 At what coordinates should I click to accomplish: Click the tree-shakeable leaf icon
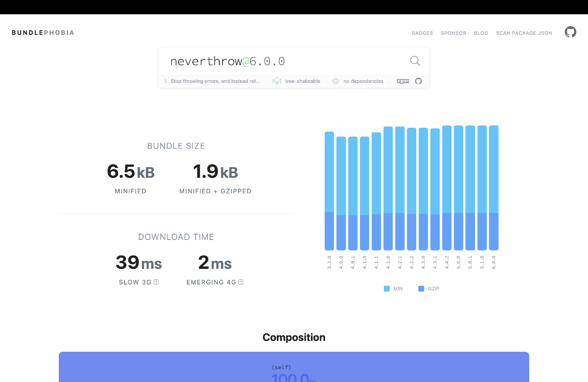[277, 81]
